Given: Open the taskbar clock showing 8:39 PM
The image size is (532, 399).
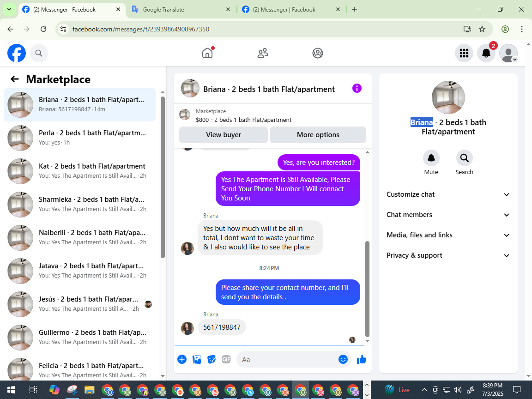Looking at the screenshot, I should pos(493,389).
